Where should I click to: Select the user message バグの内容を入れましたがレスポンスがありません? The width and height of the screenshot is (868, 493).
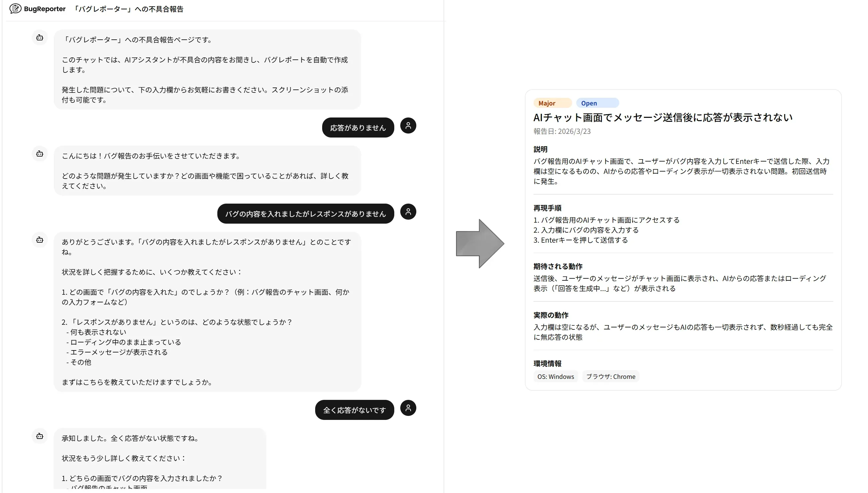point(305,214)
